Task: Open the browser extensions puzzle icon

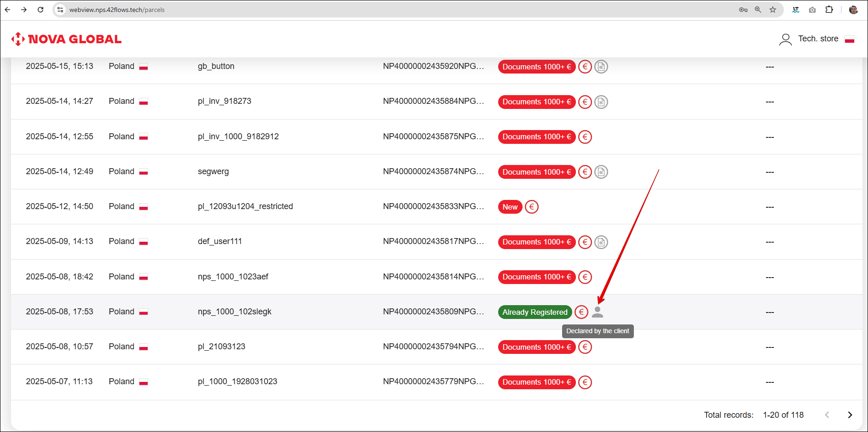Action: (x=829, y=10)
